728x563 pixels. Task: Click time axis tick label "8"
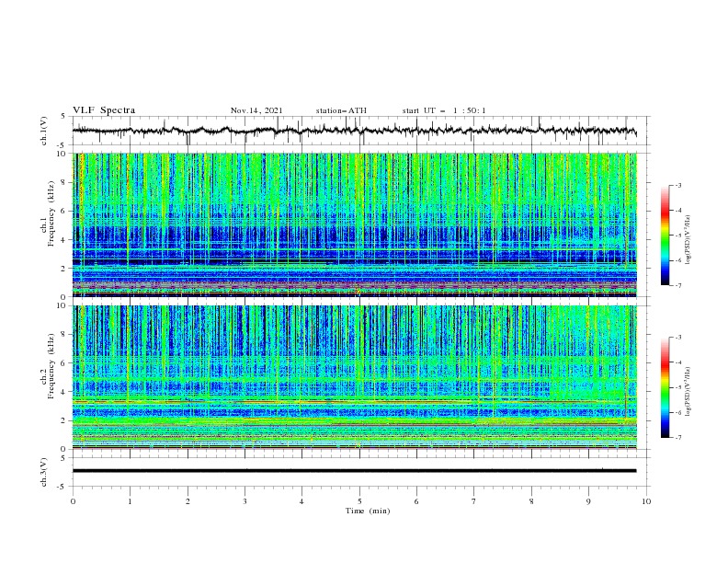(531, 501)
